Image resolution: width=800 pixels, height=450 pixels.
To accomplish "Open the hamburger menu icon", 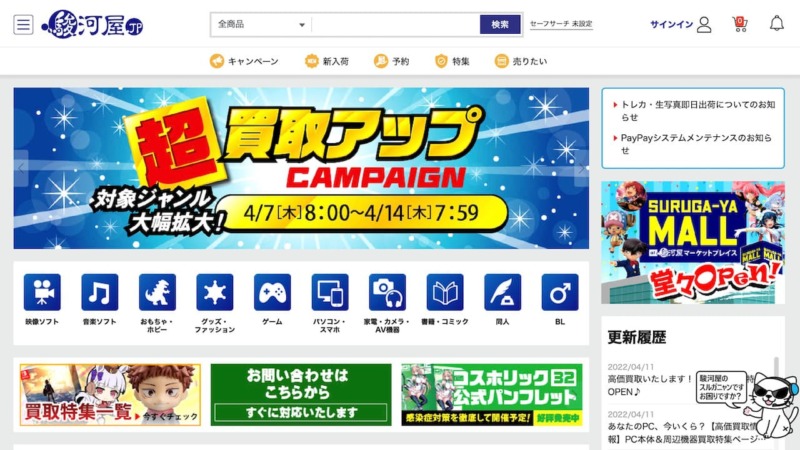I will point(23,24).
